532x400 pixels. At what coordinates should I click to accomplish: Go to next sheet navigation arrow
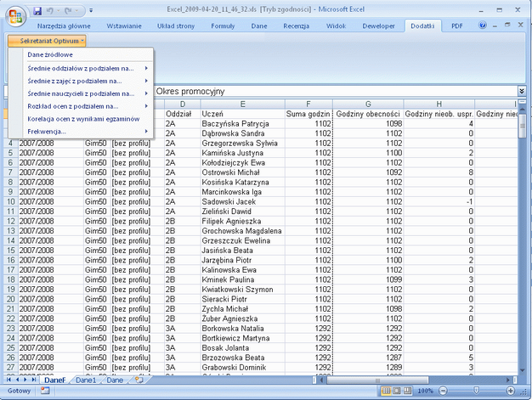(25, 380)
